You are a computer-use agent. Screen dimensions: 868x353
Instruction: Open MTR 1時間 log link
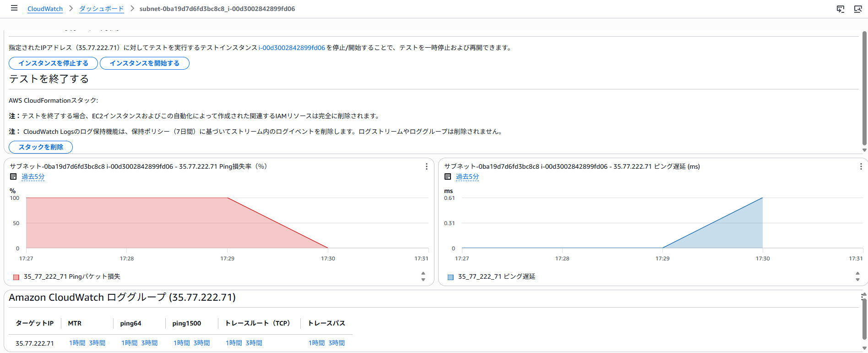pyautogui.click(x=77, y=343)
